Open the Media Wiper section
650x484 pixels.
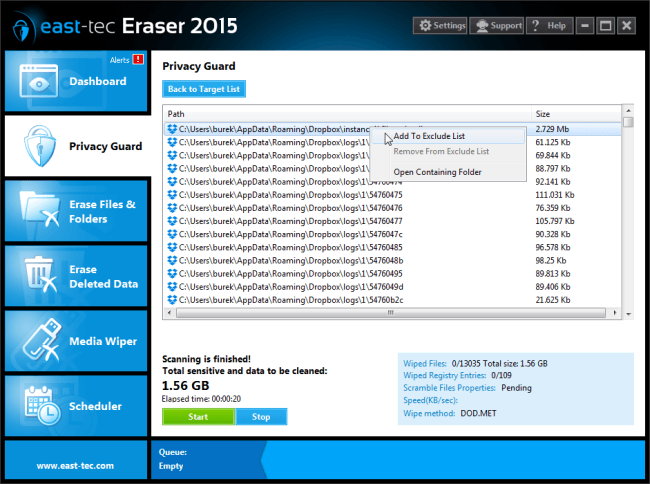point(76,341)
